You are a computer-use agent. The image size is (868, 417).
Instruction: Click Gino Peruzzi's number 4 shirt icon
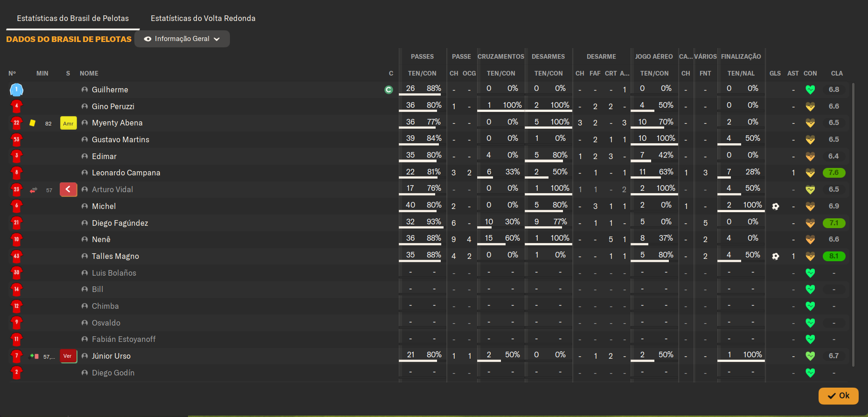click(16, 106)
